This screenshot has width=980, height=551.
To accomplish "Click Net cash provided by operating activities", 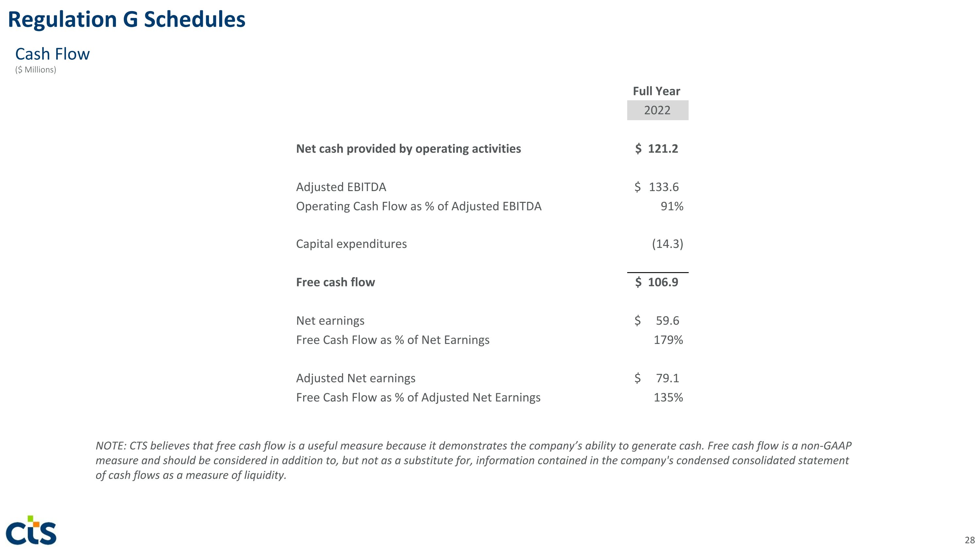I will click(x=408, y=149).
